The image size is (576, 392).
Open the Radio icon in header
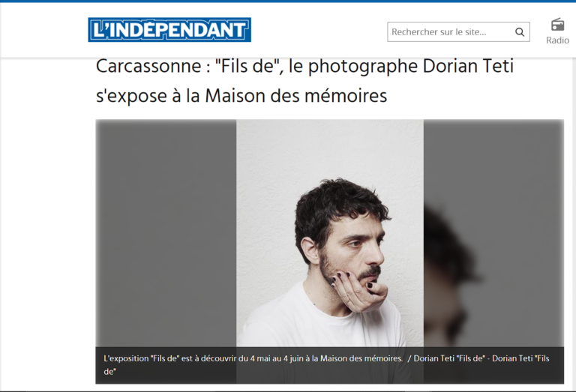point(557,25)
